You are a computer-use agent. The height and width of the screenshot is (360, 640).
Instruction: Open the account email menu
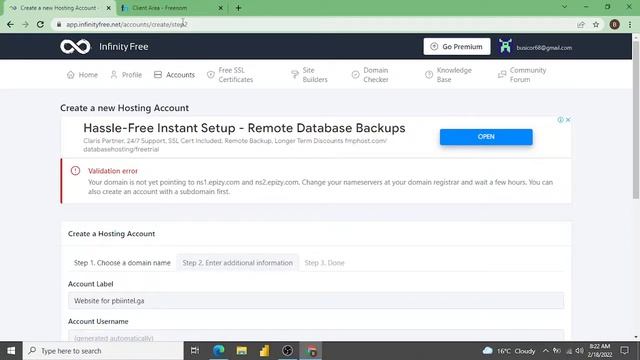(544, 48)
